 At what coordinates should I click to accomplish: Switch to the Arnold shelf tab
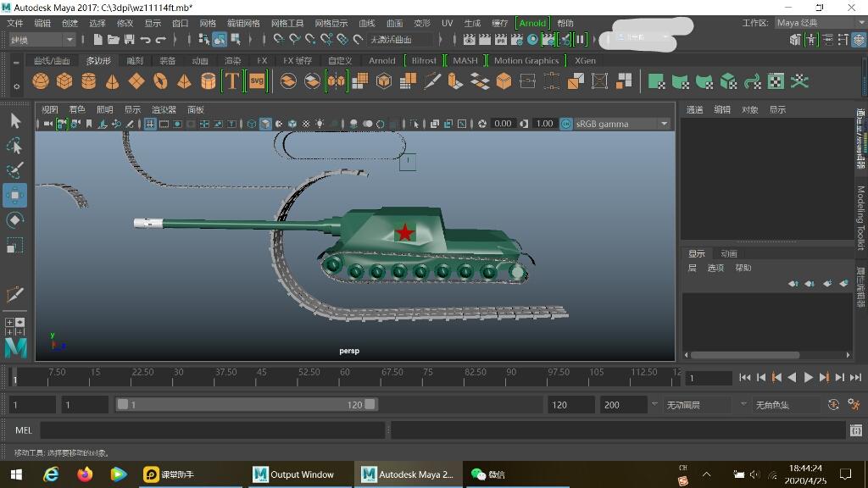point(381,60)
